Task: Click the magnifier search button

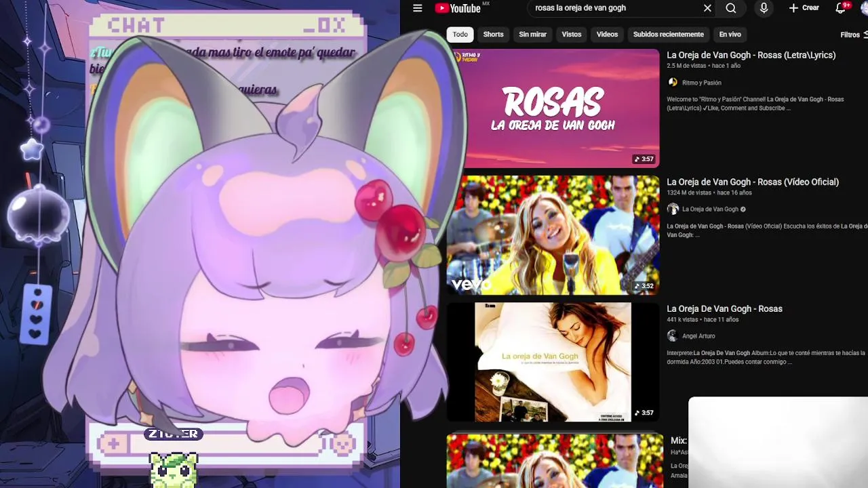Action: pos(730,8)
